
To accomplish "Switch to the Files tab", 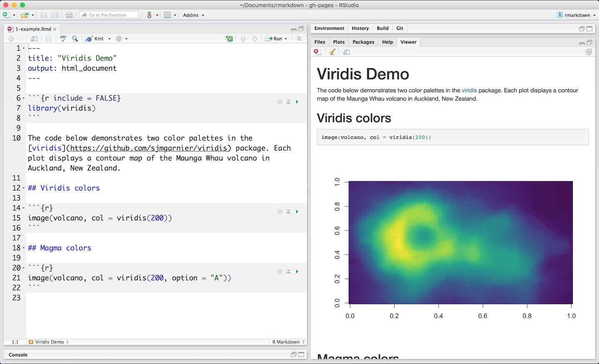I will click(320, 42).
